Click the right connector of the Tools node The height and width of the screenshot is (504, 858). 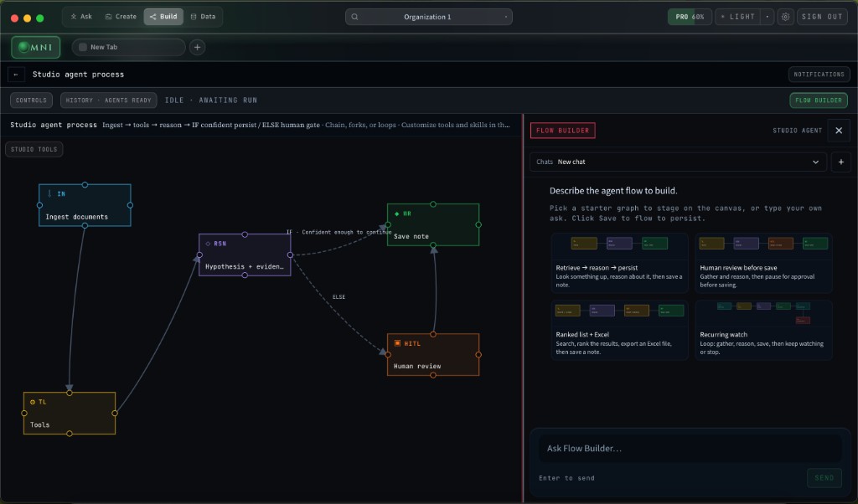click(x=114, y=414)
